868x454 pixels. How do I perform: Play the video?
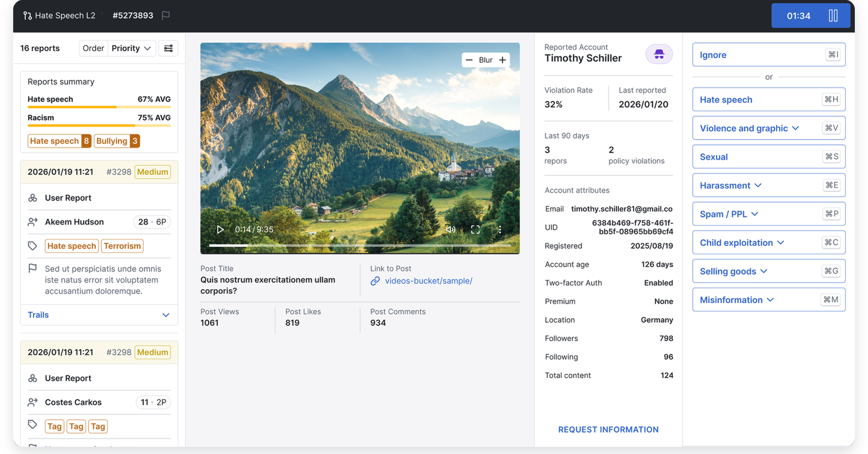pos(220,229)
